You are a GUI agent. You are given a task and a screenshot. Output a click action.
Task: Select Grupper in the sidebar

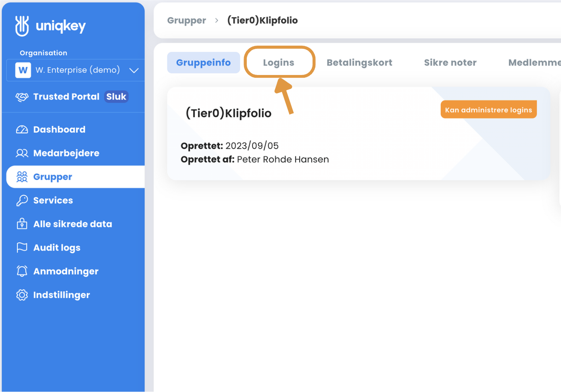click(75, 177)
